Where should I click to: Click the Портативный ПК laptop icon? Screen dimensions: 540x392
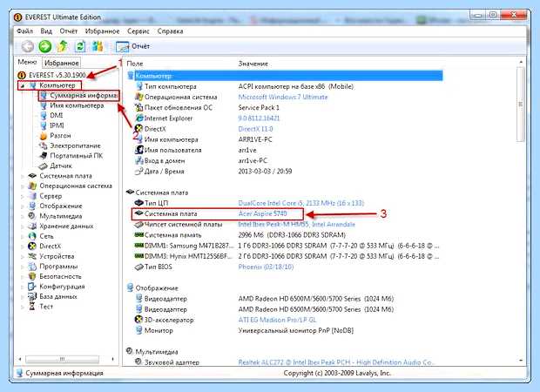point(44,156)
